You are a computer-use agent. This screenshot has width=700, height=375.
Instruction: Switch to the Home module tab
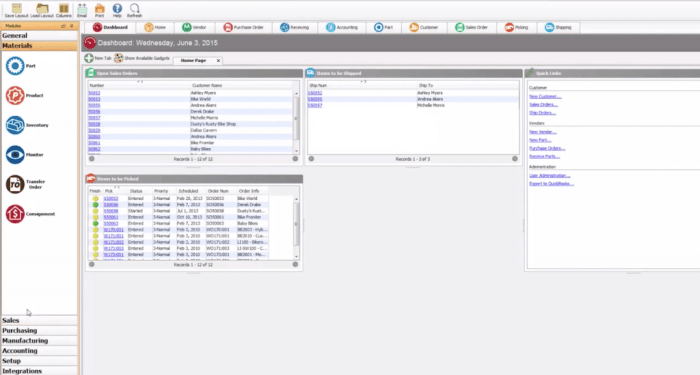[x=155, y=27]
